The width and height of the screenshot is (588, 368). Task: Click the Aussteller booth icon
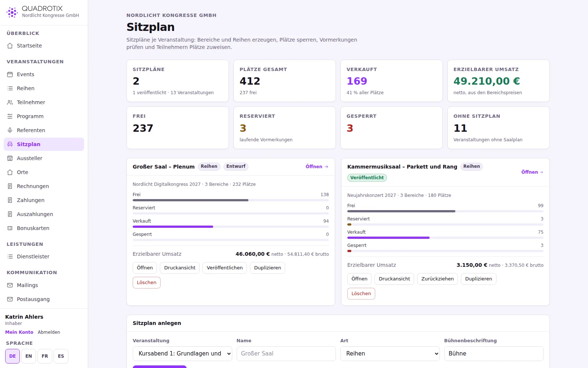click(10, 158)
